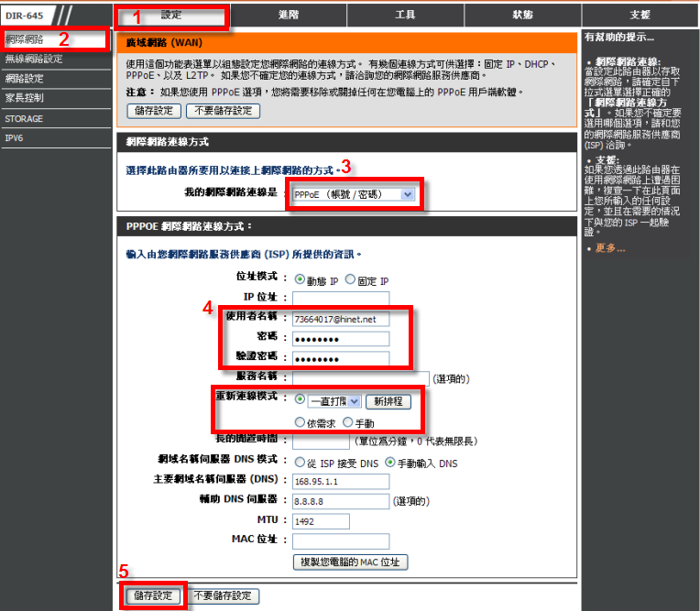Viewport: 700px width, 611px height.
Task: Choose the 依需求 reconnect mode
Action: click(300, 422)
